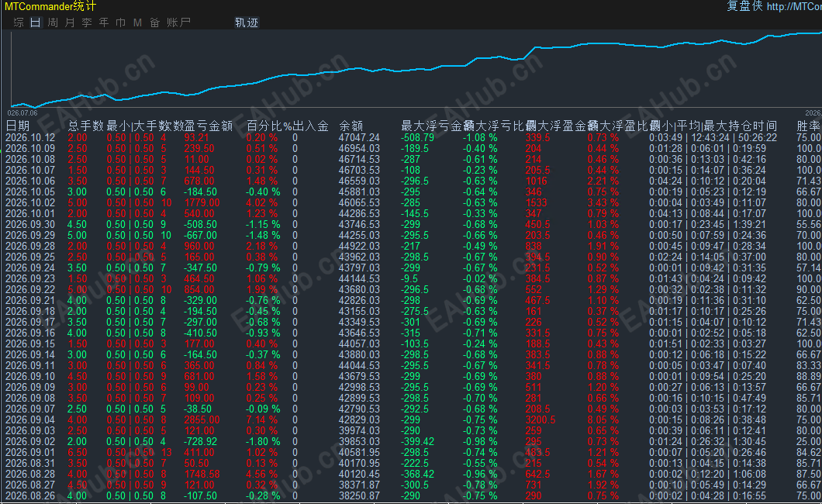Click max floating profit 1533
The image size is (822, 504).
(x=536, y=202)
